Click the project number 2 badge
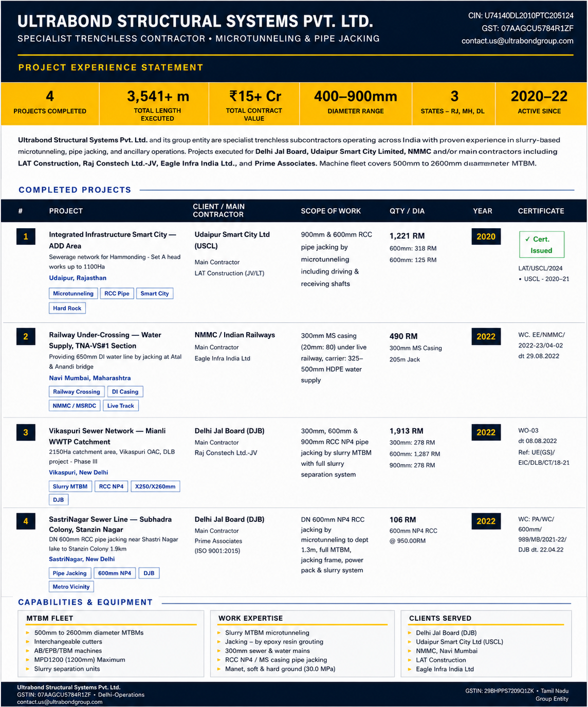This screenshot has height=707, width=588. click(26, 337)
